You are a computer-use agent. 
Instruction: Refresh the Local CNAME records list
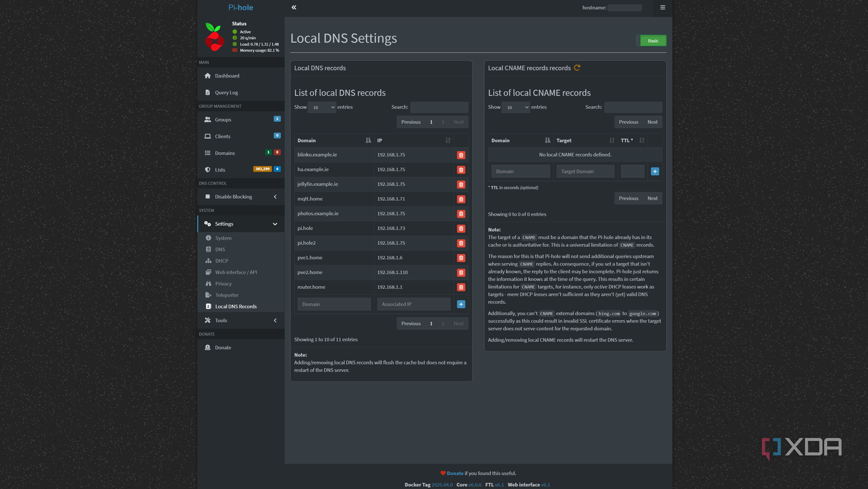(x=577, y=68)
